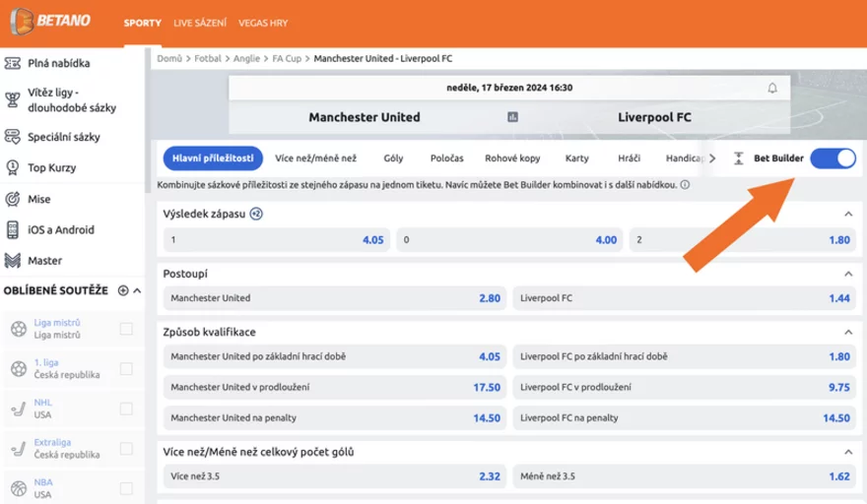Click the Speciální sázky icon
The image size is (867, 504).
13,137
